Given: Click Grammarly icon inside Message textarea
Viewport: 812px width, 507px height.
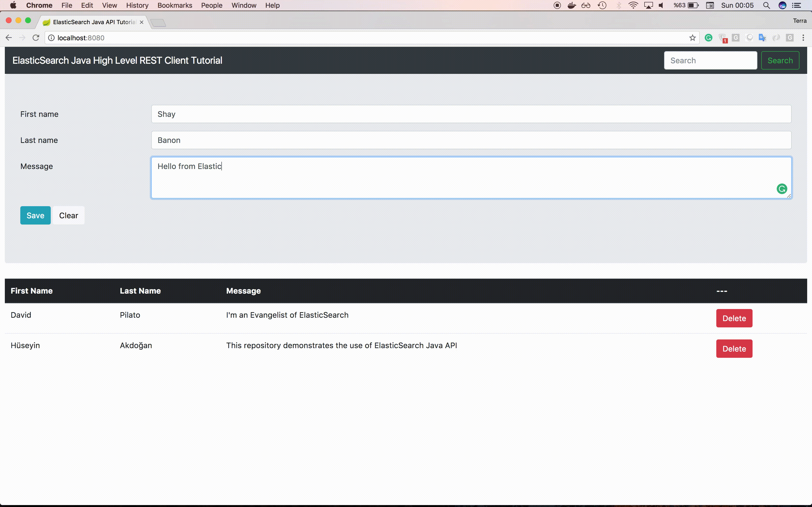Looking at the screenshot, I should pos(782,189).
